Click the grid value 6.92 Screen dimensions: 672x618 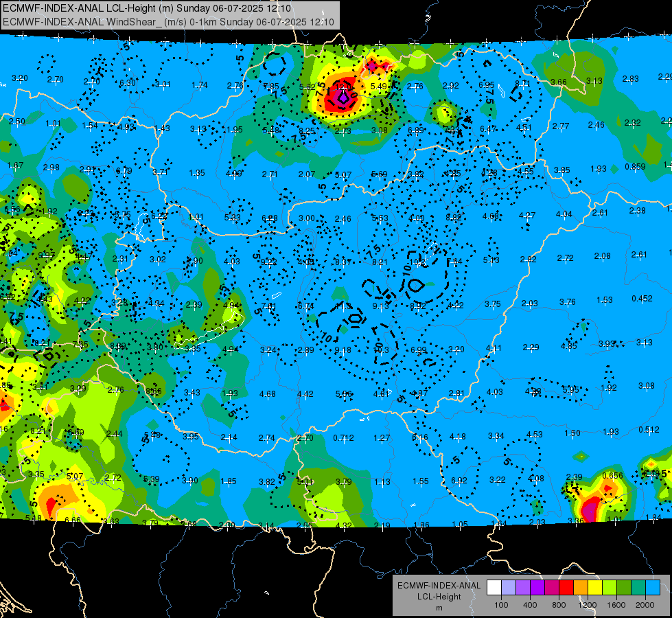click(459, 481)
